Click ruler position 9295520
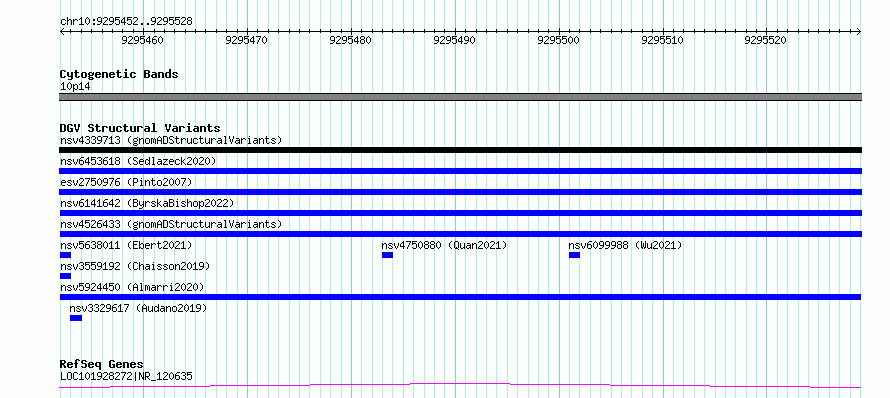The image size is (890, 398). point(766,40)
